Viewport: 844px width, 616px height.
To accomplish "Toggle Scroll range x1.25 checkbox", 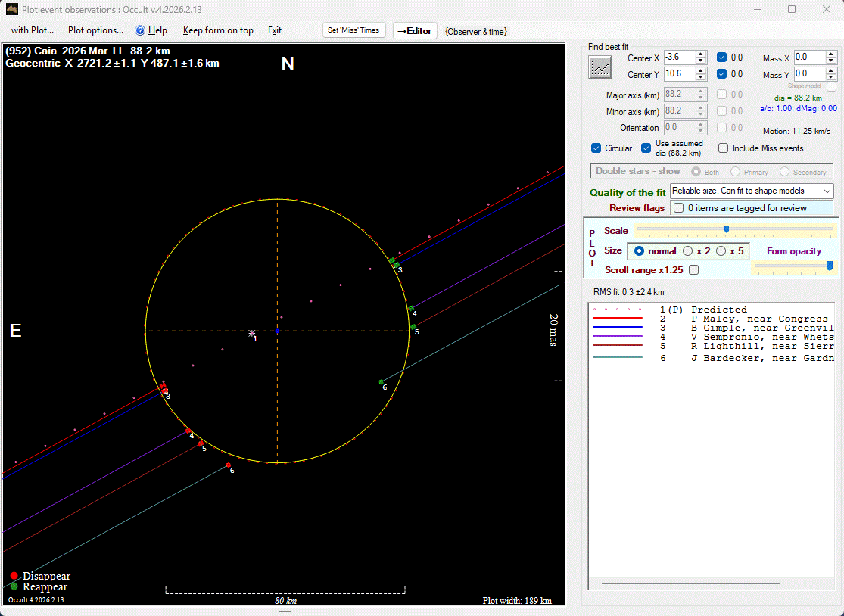I will tap(693, 270).
